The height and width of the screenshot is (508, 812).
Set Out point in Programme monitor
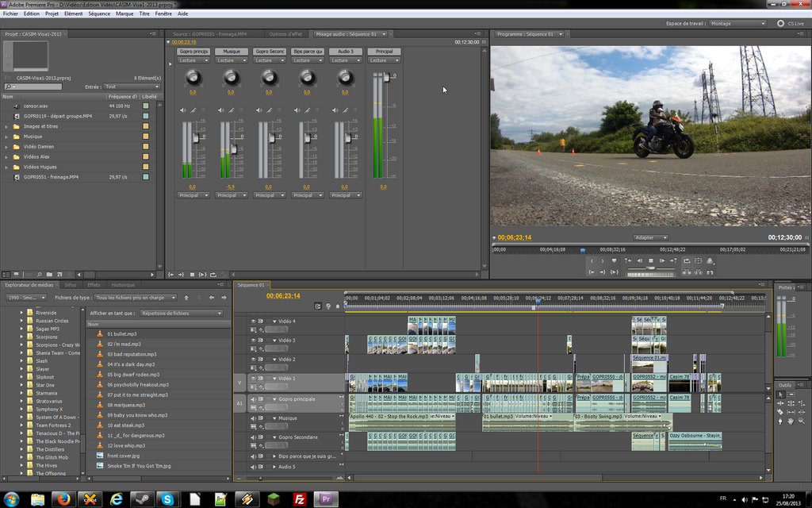[x=603, y=260]
